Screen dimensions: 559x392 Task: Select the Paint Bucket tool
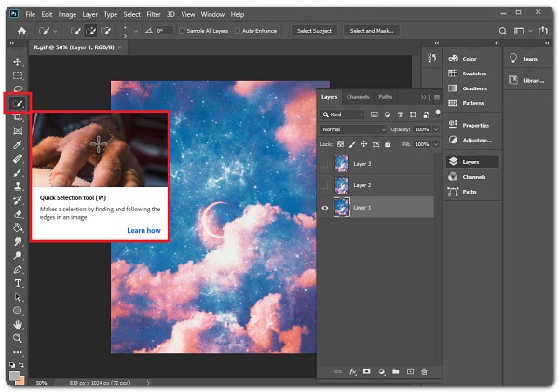18,228
